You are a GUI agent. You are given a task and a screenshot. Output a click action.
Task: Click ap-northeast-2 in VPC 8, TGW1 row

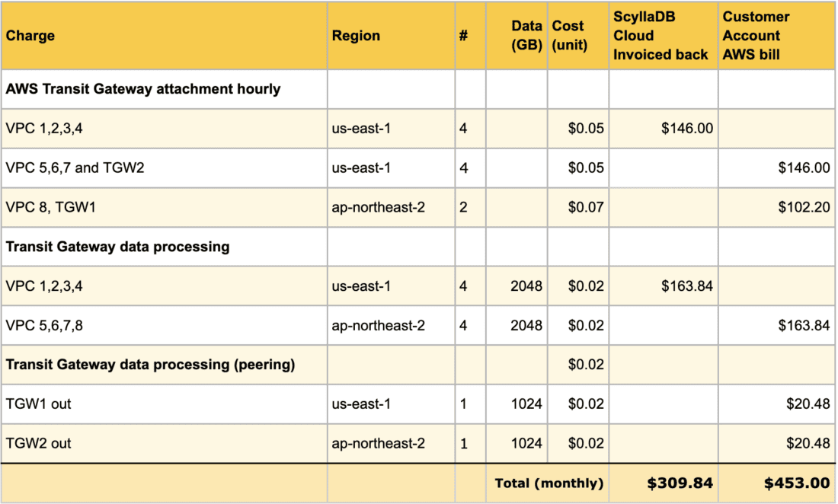coord(392,207)
